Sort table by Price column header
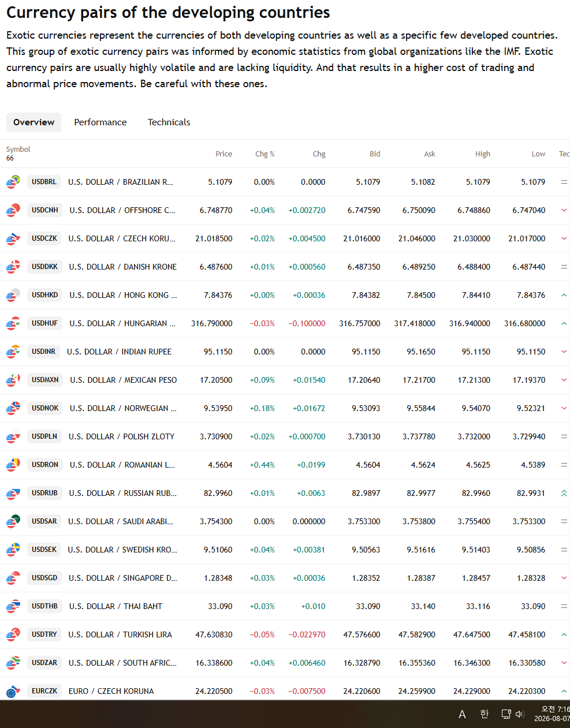Screen dimensions: 570x728 (223, 154)
